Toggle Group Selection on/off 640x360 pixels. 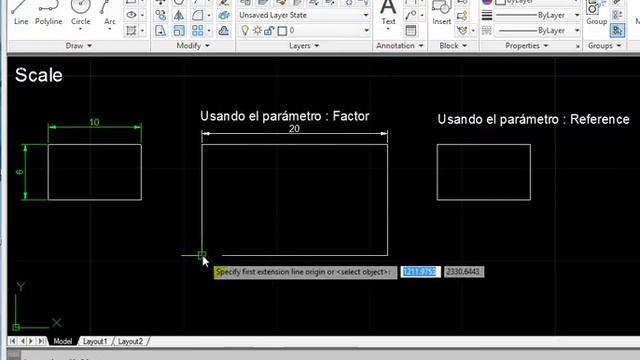point(618,31)
